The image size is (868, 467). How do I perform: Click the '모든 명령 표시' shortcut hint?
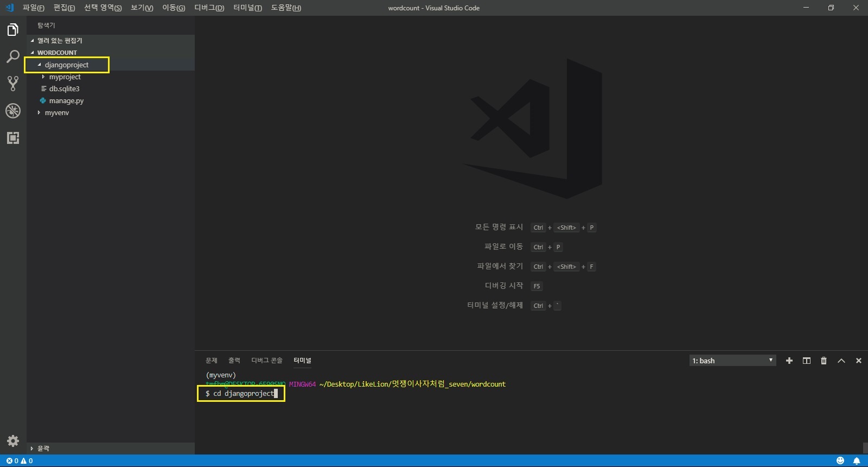pyautogui.click(x=499, y=227)
